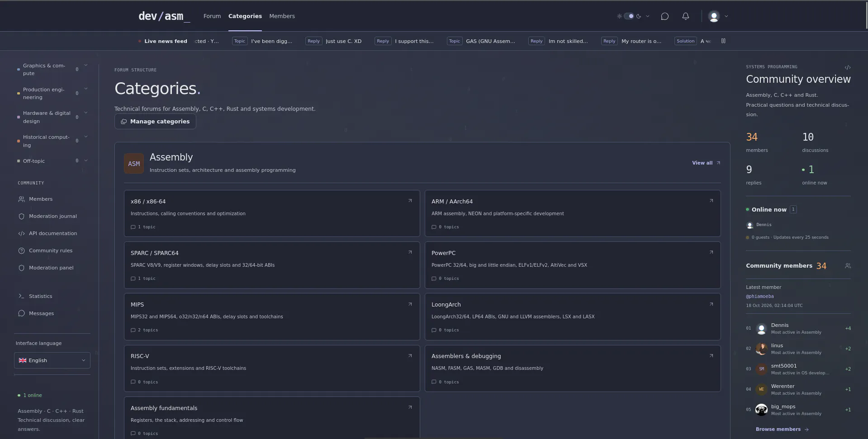Image resolution: width=868 pixels, height=439 pixels.
Task: Go to the Forum tab
Action: (x=212, y=16)
